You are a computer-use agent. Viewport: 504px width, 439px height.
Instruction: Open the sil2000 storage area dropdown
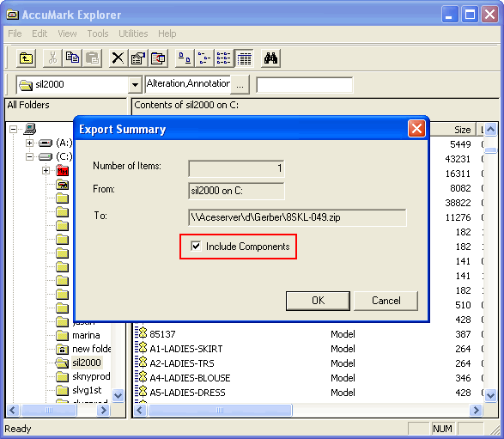pos(135,85)
